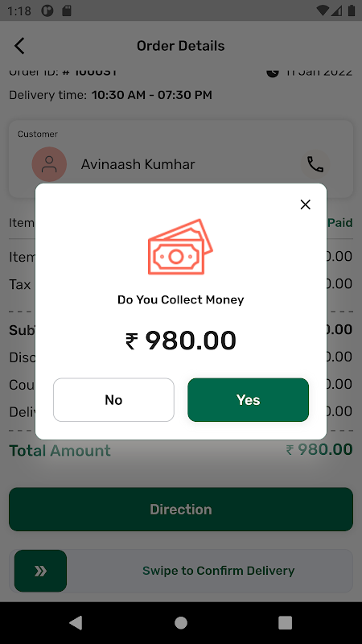
Task: Tap the Swipe to Confirm Delivery bar
Action: (x=181, y=571)
